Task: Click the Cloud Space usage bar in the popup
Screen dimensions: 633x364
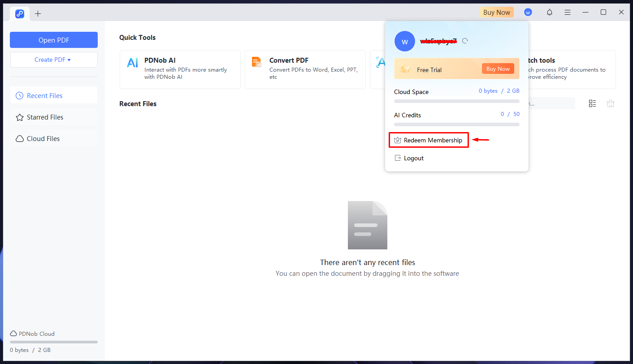Action: (x=457, y=101)
